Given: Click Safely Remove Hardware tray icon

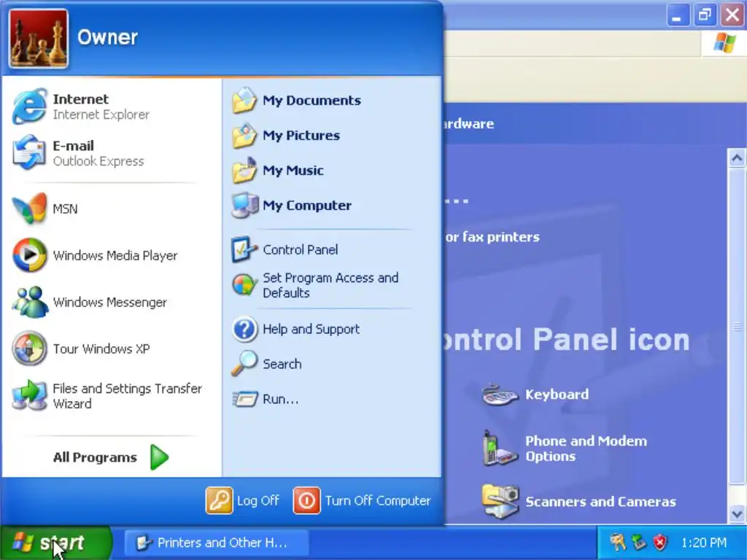Looking at the screenshot, I should click(639, 542).
